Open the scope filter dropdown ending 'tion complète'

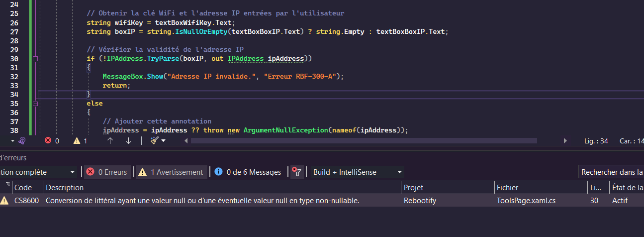pos(39,172)
